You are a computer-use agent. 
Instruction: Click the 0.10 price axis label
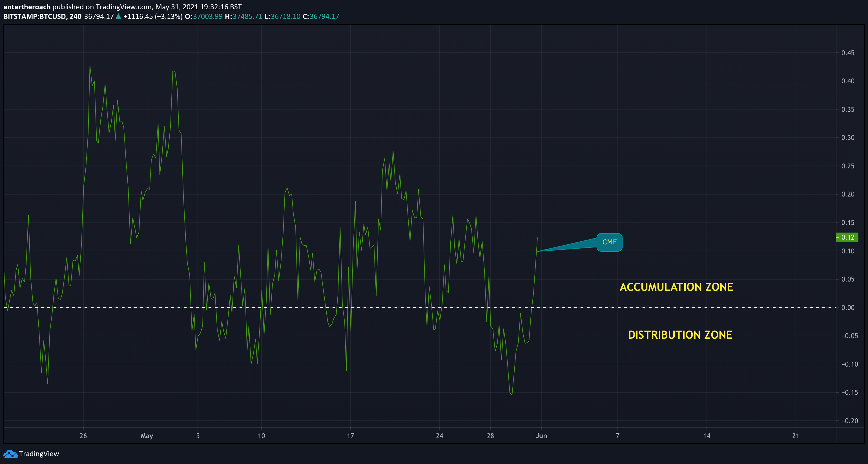(848, 251)
